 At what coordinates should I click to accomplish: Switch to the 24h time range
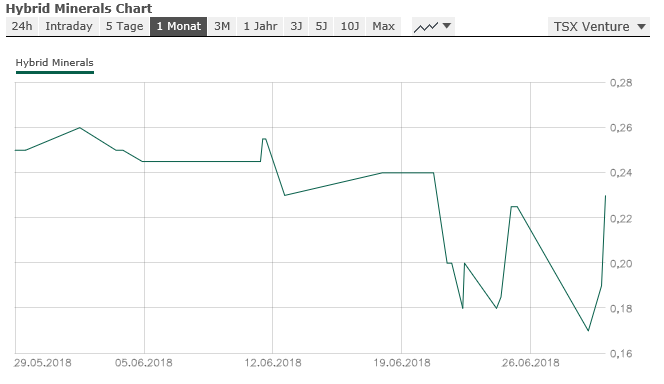click(22, 26)
